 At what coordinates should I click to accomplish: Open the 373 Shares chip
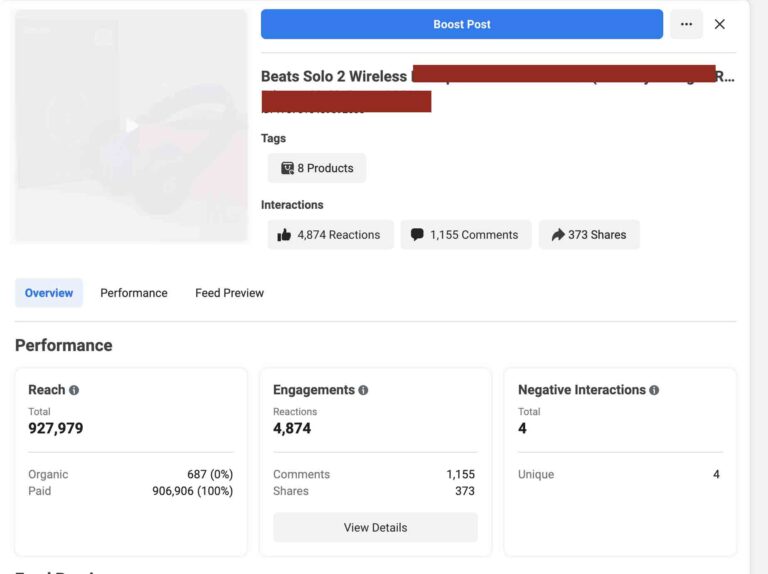coord(589,235)
